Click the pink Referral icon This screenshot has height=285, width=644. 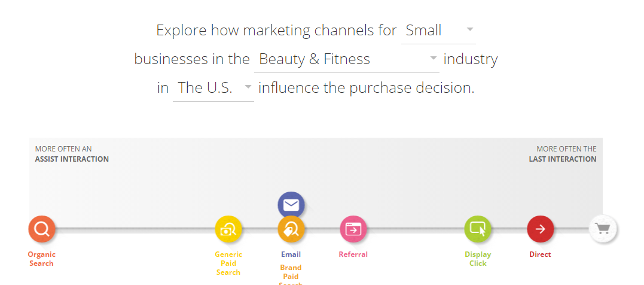point(353,229)
